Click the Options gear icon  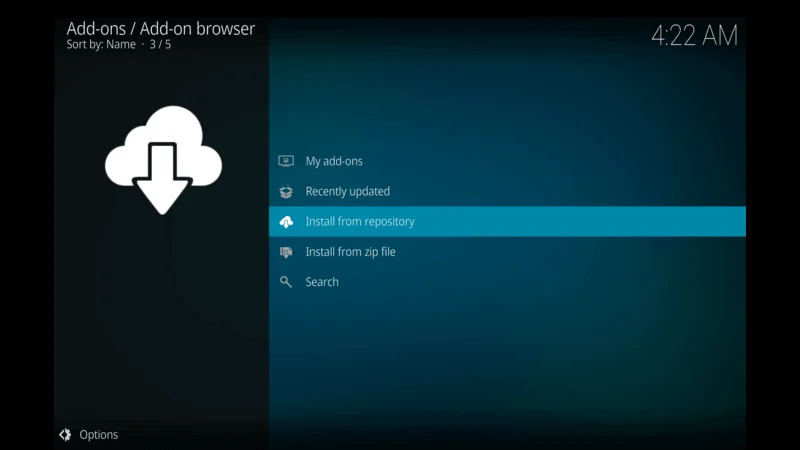65,435
